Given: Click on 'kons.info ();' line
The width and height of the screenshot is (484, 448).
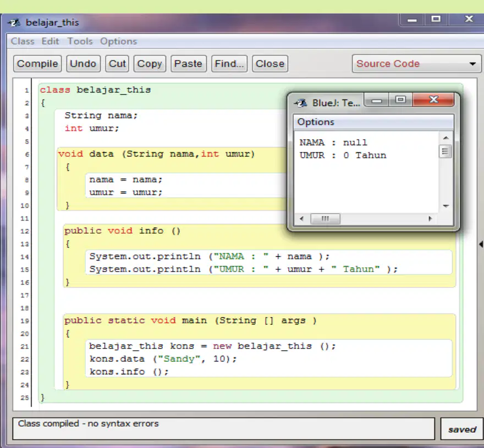Looking at the screenshot, I should (x=129, y=372).
